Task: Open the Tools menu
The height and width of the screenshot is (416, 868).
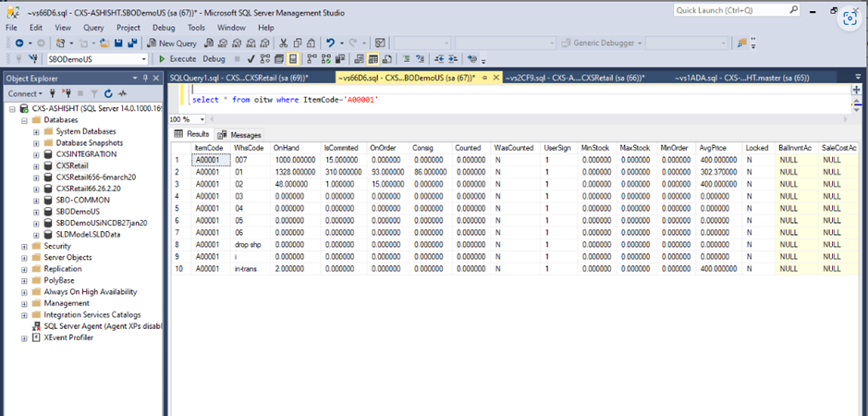Action: pos(197,27)
